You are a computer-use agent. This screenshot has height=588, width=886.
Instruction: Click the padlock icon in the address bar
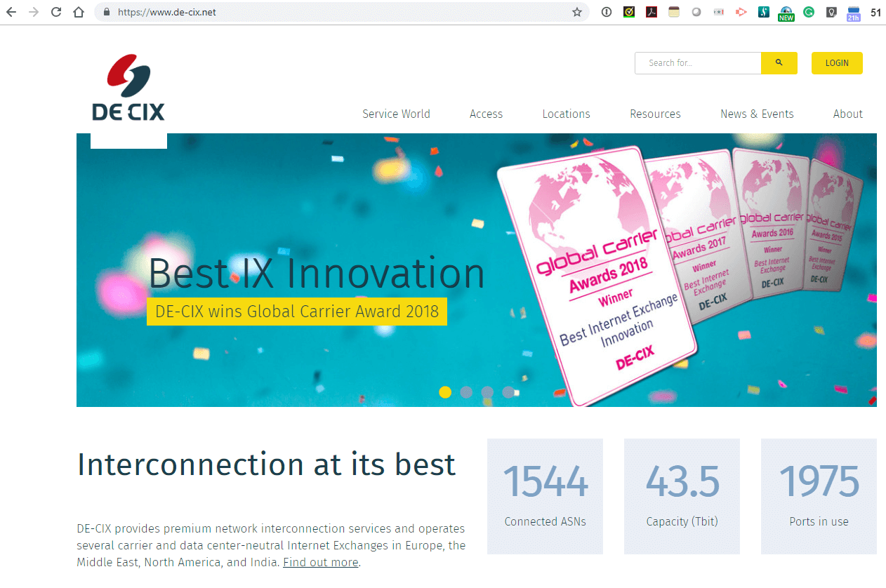point(106,12)
